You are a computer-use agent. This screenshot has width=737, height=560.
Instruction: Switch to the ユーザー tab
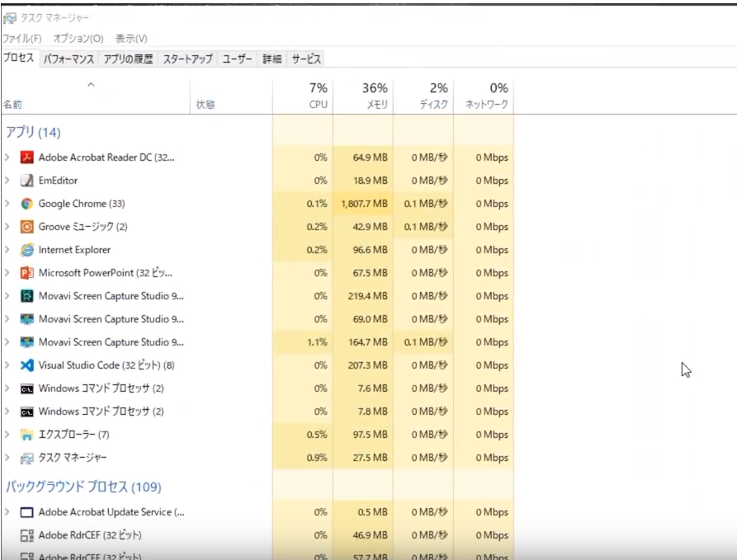click(x=237, y=59)
